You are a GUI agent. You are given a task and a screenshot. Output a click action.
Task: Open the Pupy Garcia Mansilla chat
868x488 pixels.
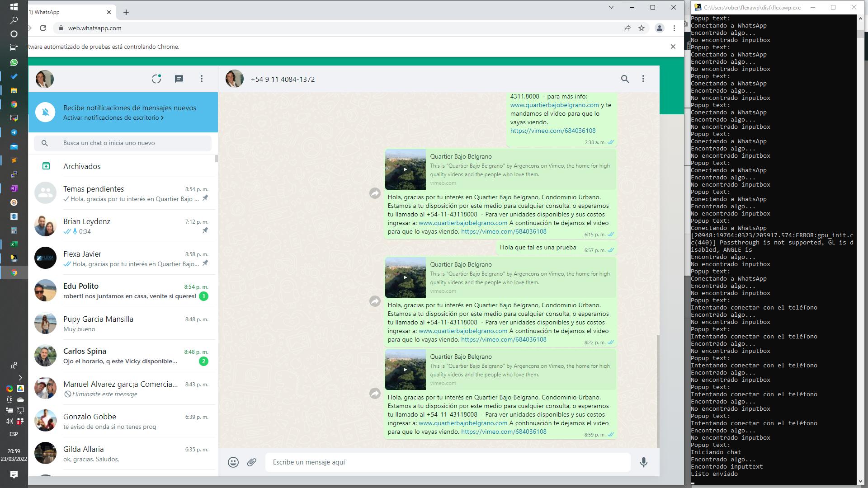pos(122,324)
